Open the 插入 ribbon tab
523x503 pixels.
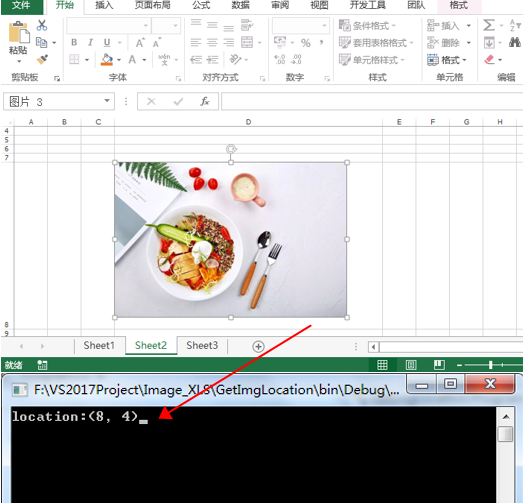pos(104,5)
